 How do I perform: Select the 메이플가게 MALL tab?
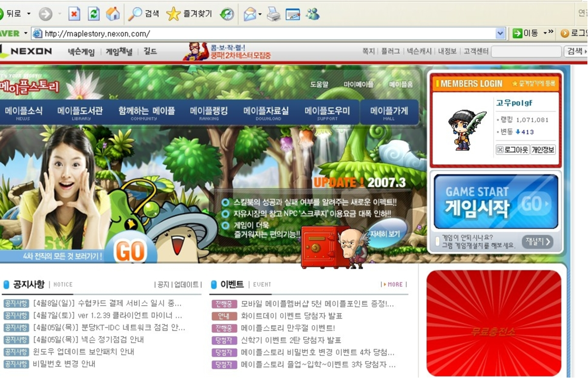click(x=389, y=113)
